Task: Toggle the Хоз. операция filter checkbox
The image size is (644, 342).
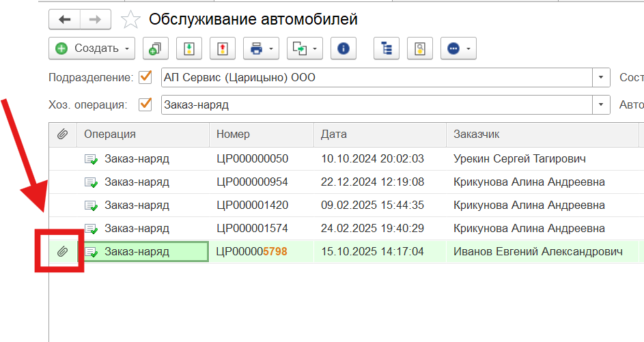Action: [145, 104]
